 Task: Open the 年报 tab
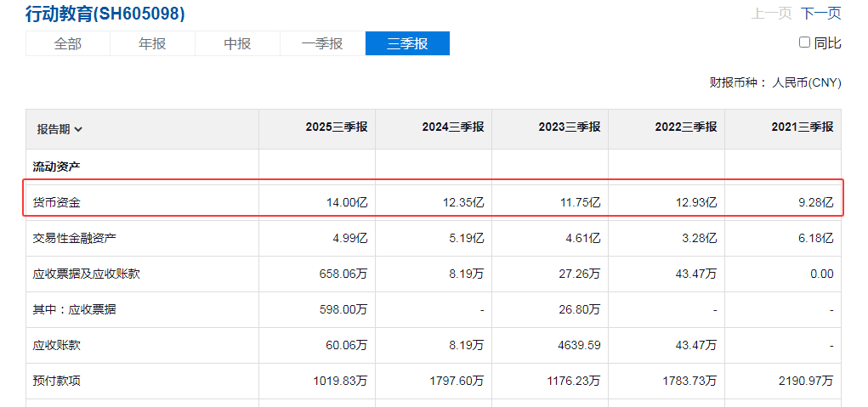tap(153, 43)
